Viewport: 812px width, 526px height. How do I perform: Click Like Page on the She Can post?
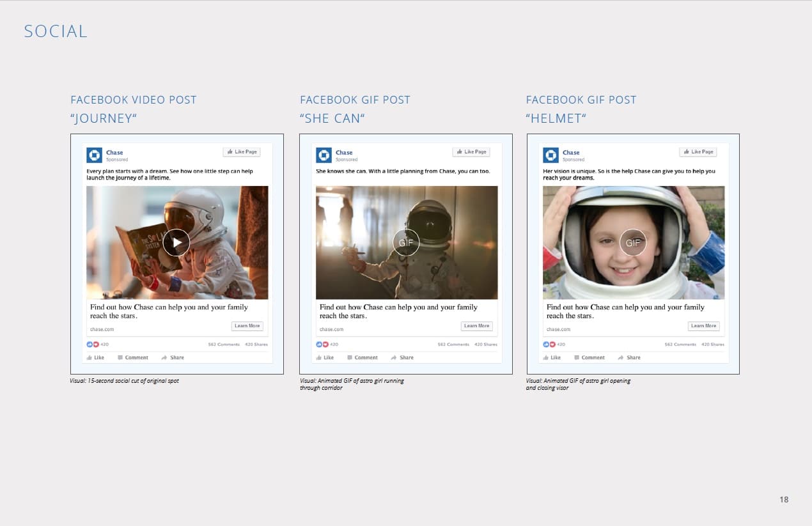[x=471, y=152]
